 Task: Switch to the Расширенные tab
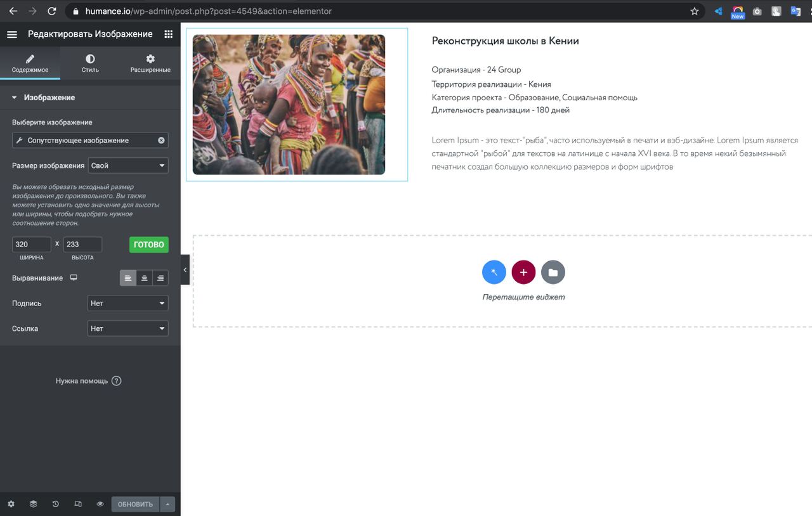[150, 64]
